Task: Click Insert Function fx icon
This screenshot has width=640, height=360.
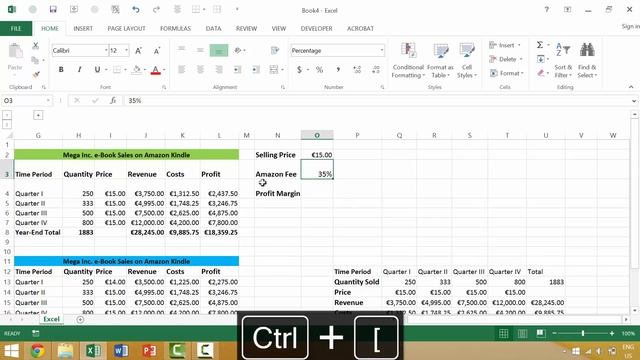Action: coord(113,100)
